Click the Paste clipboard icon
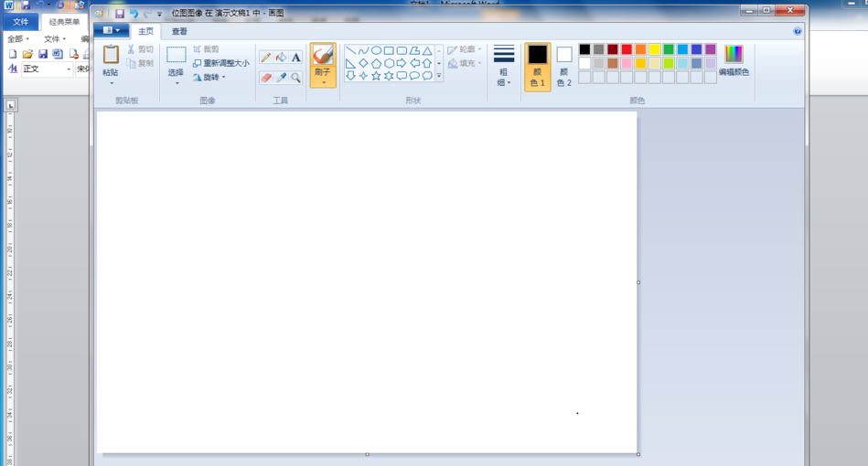This screenshot has height=466, width=868. pos(111,55)
